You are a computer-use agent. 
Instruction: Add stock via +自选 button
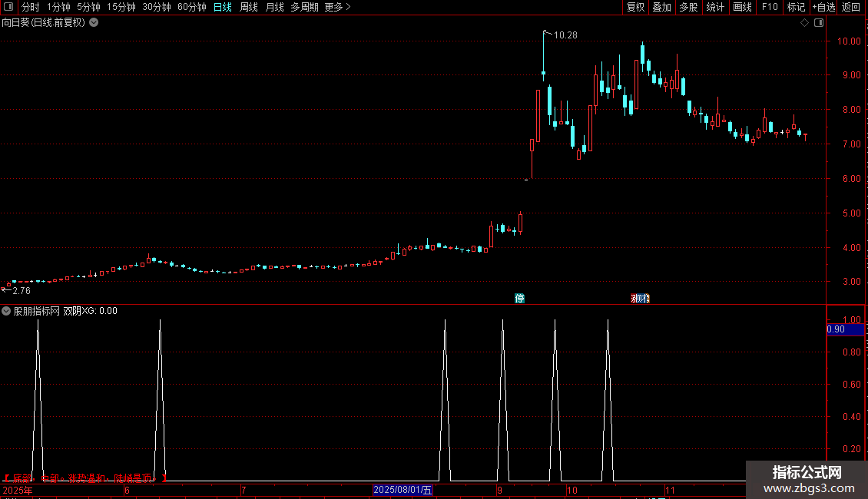823,7
